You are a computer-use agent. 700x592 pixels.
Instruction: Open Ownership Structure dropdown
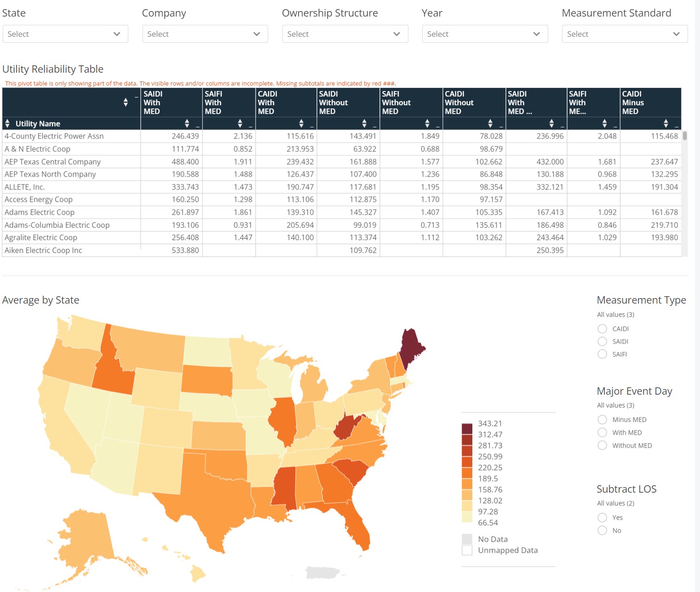pyautogui.click(x=345, y=34)
